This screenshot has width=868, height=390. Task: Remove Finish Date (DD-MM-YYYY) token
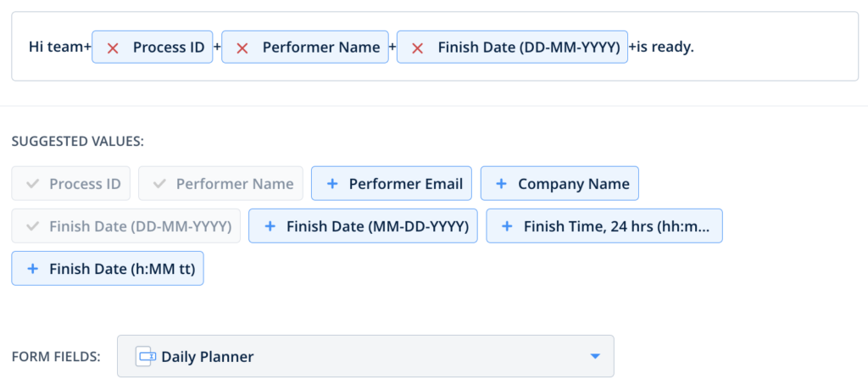pyautogui.click(x=417, y=47)
